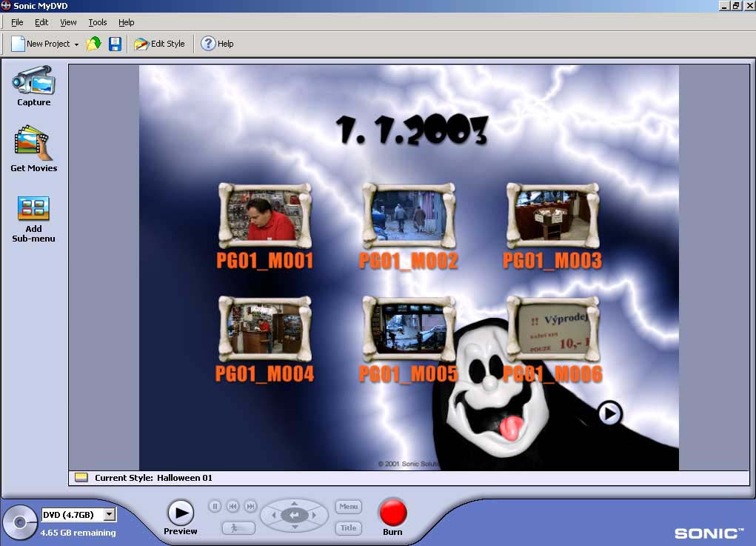
Task: Click the center enter navigation button
Action: coord(294,516)
